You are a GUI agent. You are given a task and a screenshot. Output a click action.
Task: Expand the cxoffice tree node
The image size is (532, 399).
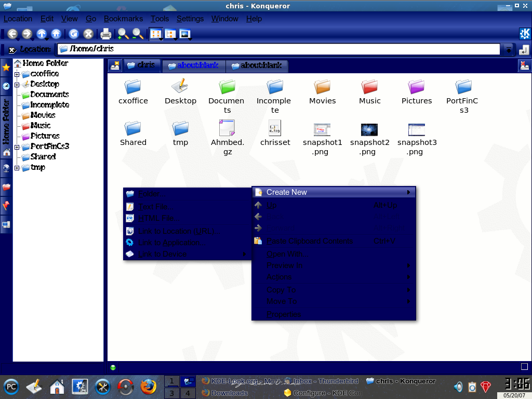tap(17, 74)
